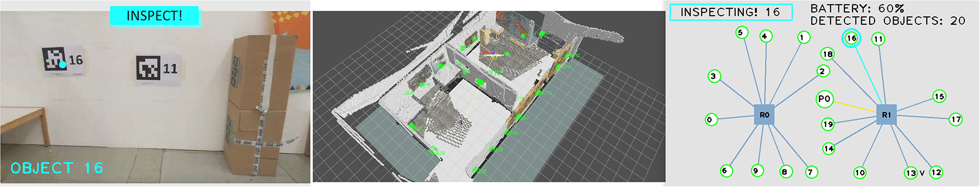Select graph node 11
Image resolution: width=980 pixels, height=187 pixels.
878,39
